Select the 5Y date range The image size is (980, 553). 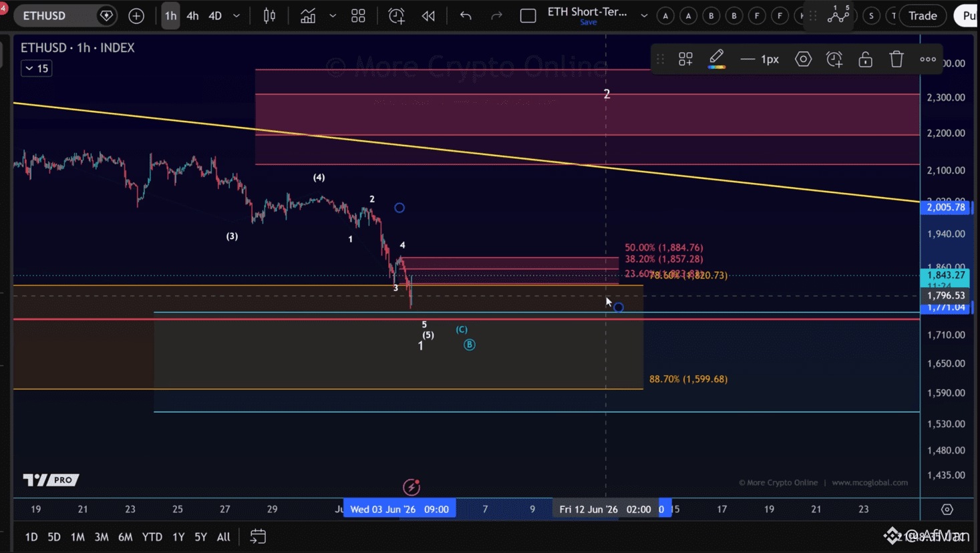point(200,536)
